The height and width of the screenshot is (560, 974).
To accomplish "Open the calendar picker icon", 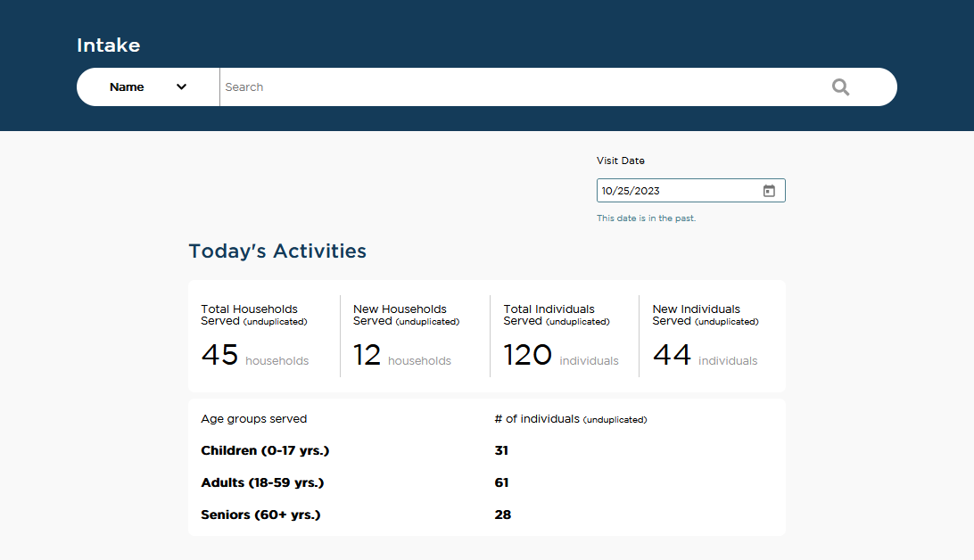I will [769, 191].
